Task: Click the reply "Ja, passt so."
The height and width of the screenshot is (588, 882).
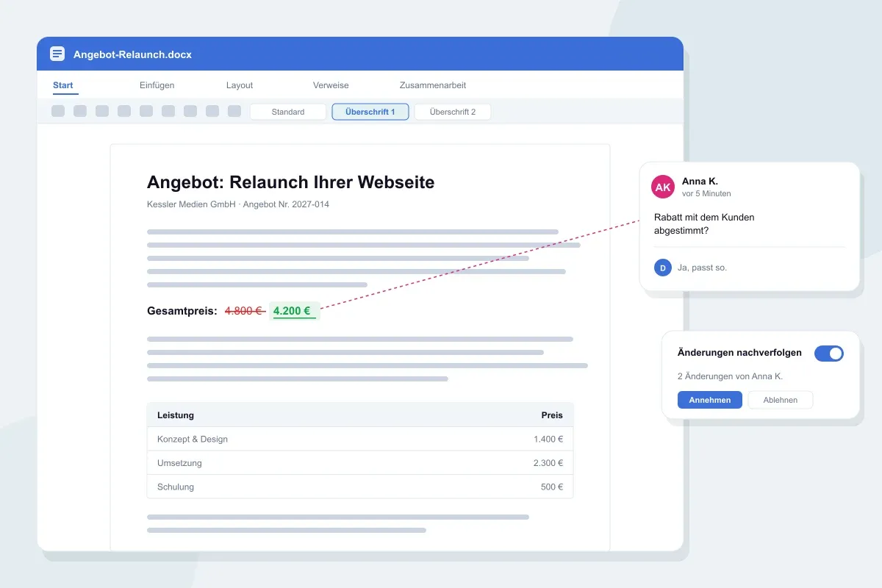Action: coord(702,268)
